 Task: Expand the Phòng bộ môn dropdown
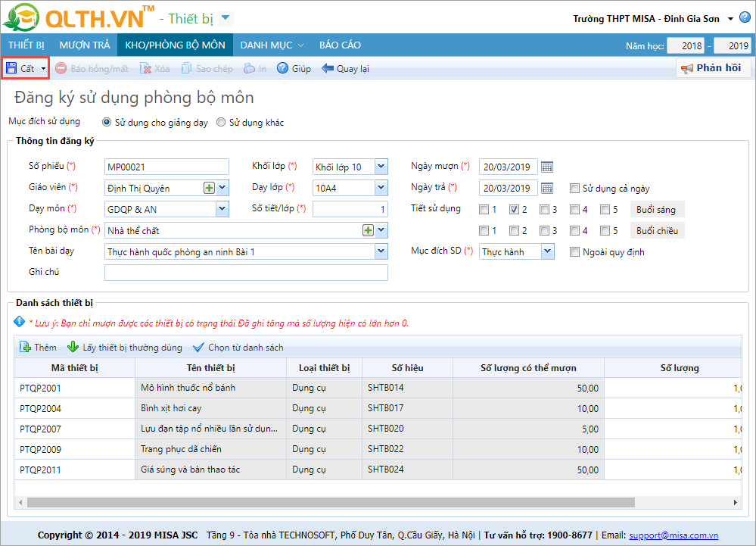point(381,230)
